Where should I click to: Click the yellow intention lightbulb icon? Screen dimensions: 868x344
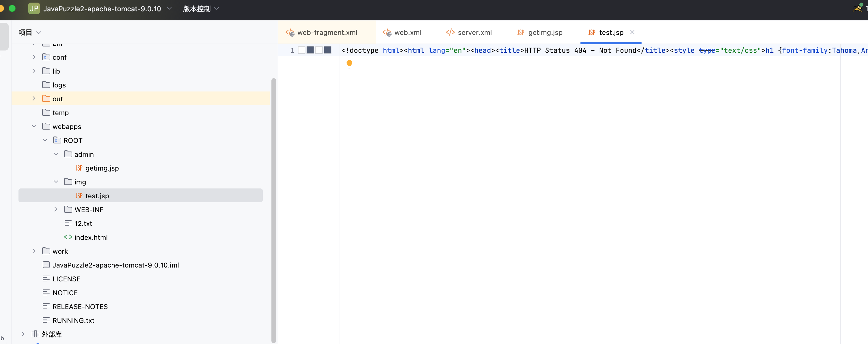point(349,64)
